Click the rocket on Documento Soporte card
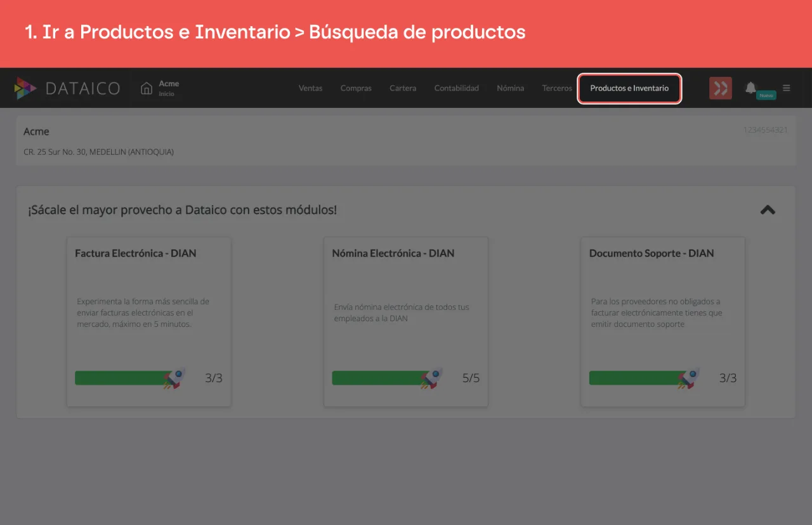 click(688, 378)
